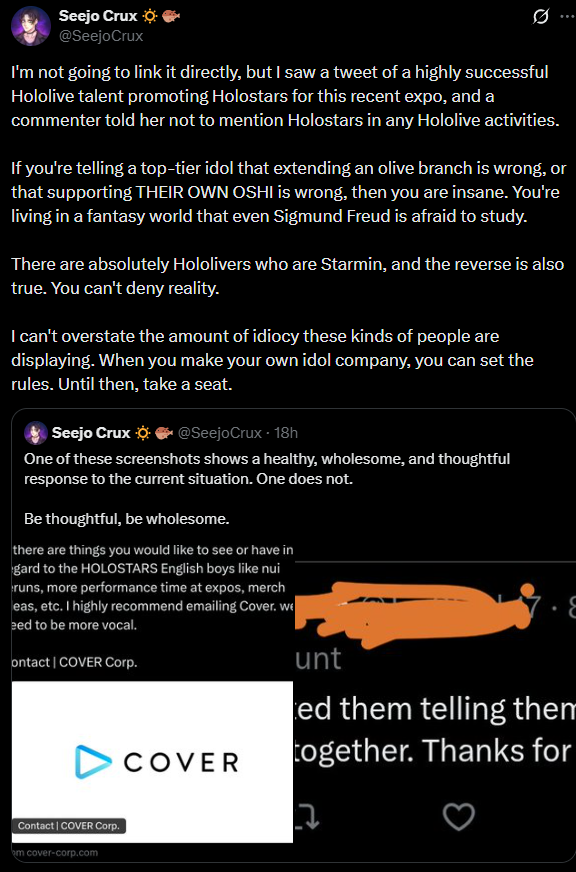This screenshot has width=576, height=872.
Task: Open the quoted tweet's small avatar
Action: 36,433
